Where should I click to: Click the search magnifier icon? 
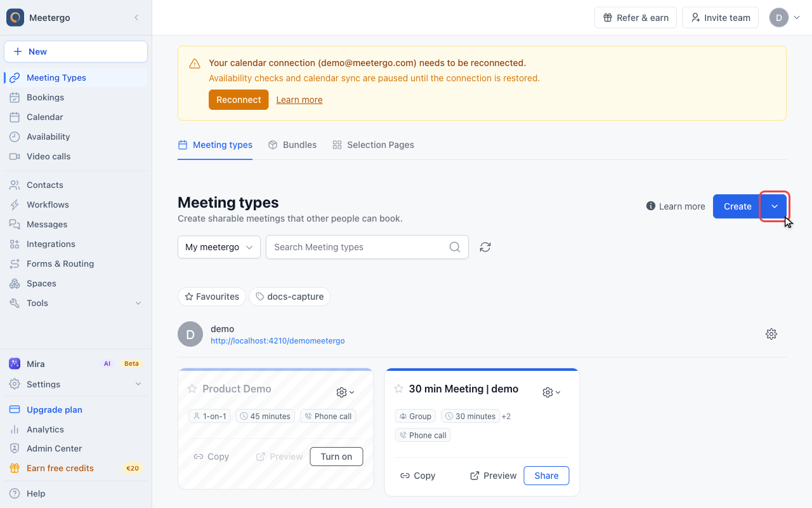coord(455,247)
